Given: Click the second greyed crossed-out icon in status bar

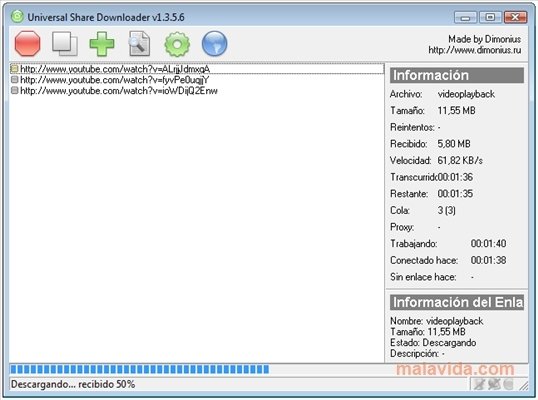Looking at the screenshot, I should point(494,384).
